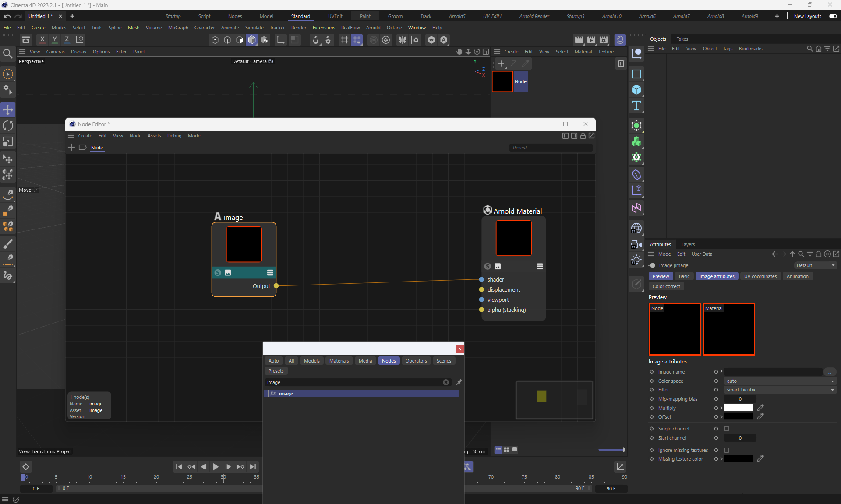The width and height of the screenshot is (841, 504).
Task: Open the Color space dropdown
Action: pos(780,381)
